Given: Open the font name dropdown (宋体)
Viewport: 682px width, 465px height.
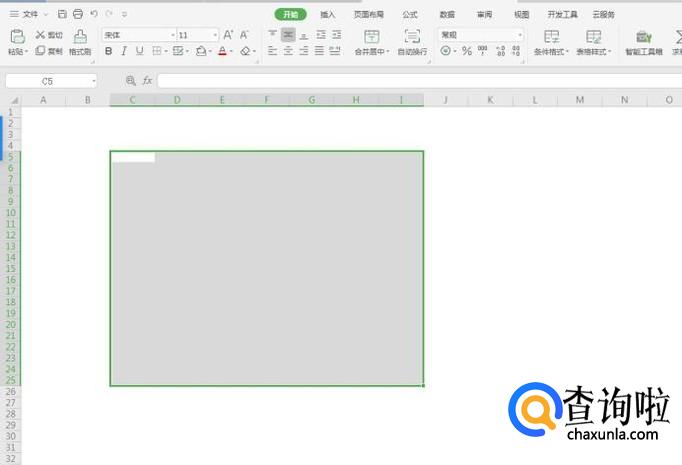Looking at the screenshot, I should [x=138, y=35].
